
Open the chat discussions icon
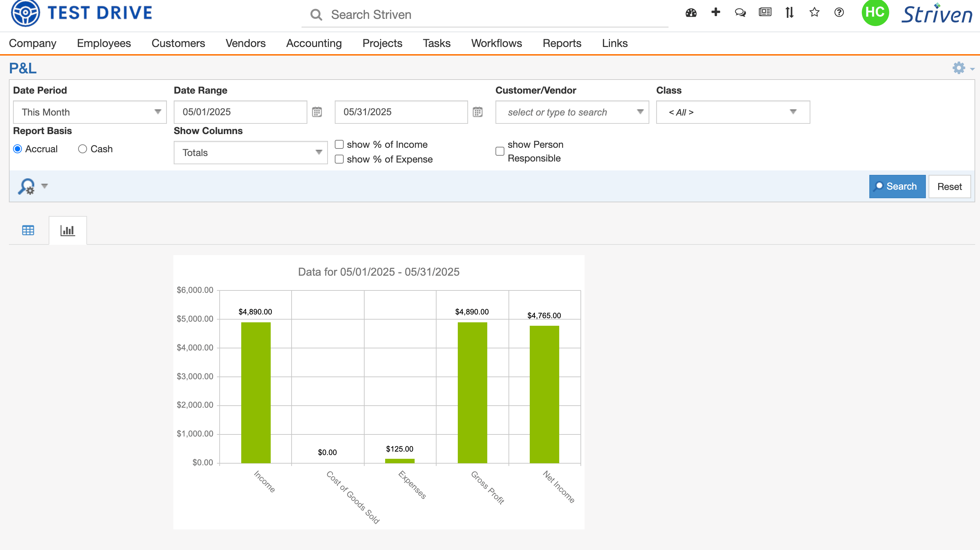(740, 13)
